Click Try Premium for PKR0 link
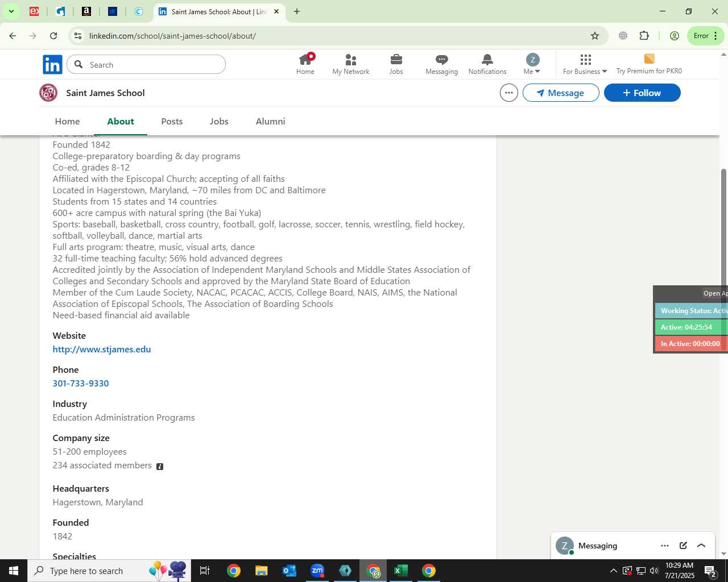Image resolution: width=728 pixels, height=582 pixels. pos(649,64)
